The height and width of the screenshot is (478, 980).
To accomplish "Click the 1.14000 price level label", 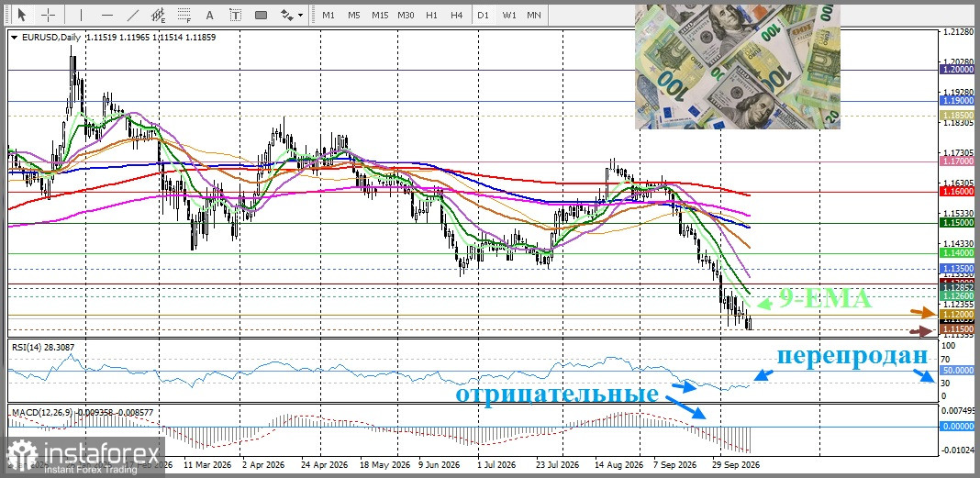I will coord(957,253).
